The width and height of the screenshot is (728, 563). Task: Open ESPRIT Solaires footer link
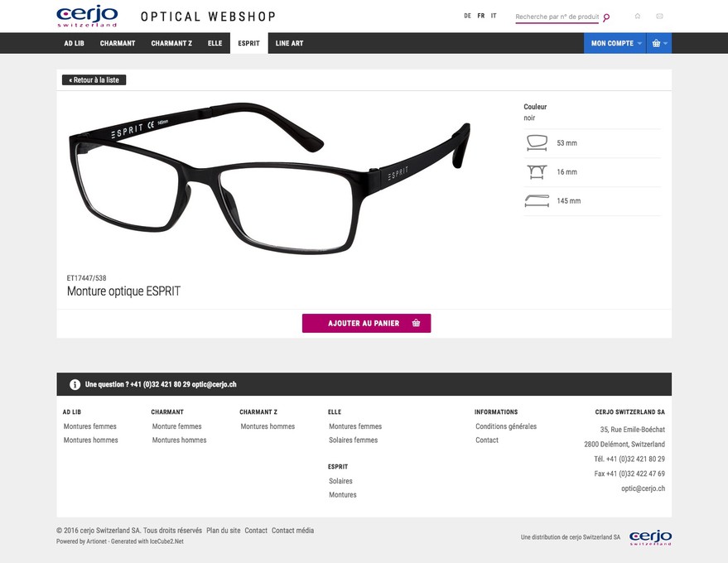(x=340, y=481)
